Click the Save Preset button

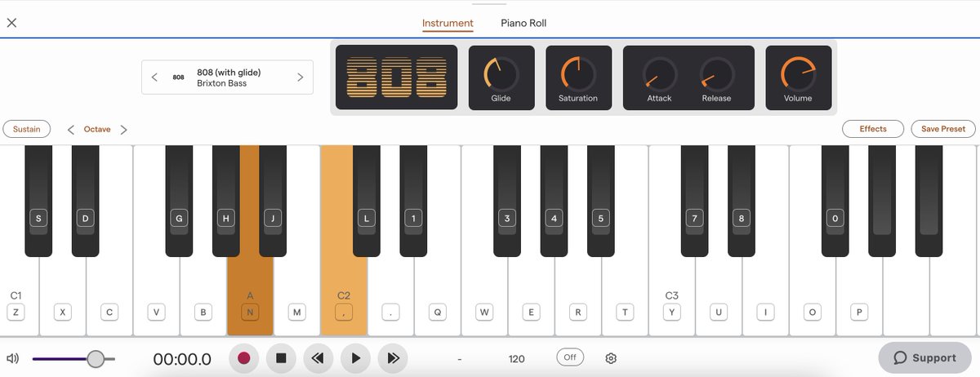click(943, 129)
